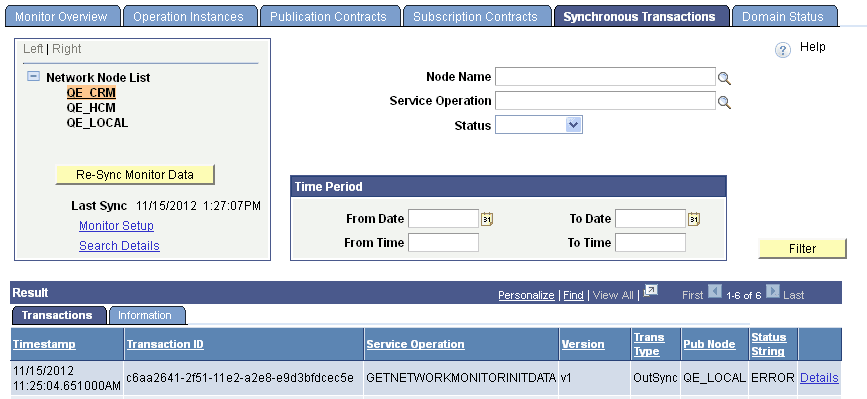Screen dimensions: 867x399
Task: Switch to the Subscription Contracts tab
Action: point(476,17)
